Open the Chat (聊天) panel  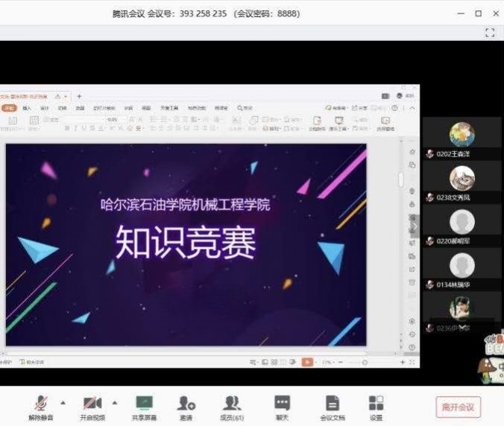tap(282, 404)
